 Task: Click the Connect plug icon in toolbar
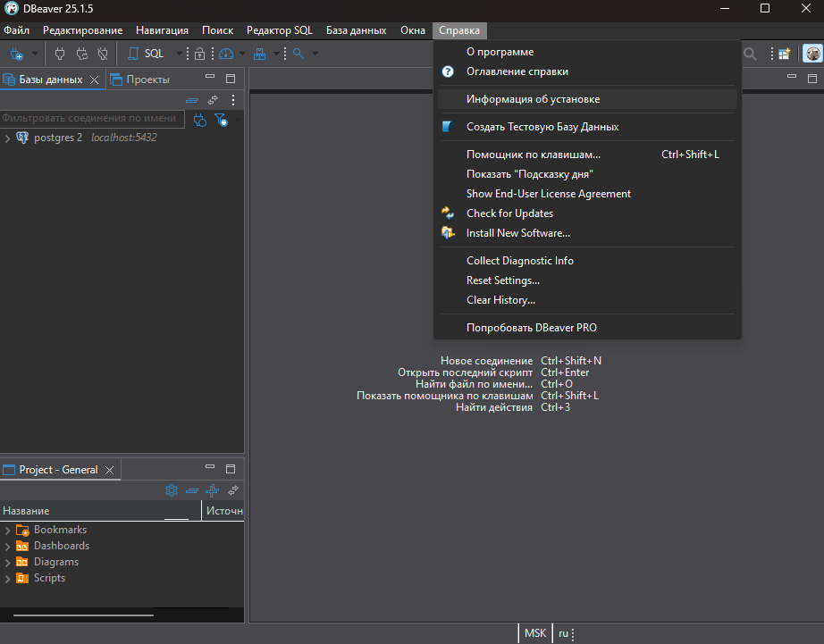click(x=60, y=54)
